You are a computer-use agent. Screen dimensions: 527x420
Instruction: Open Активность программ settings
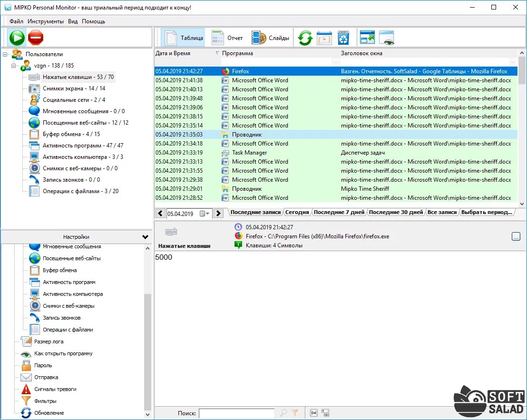(x=69, y=282)
